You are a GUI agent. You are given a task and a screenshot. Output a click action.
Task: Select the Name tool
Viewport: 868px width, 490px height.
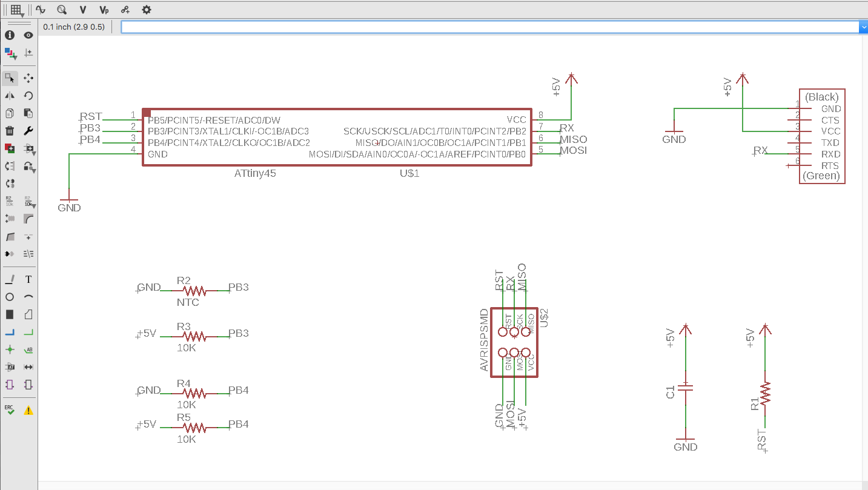10,201
